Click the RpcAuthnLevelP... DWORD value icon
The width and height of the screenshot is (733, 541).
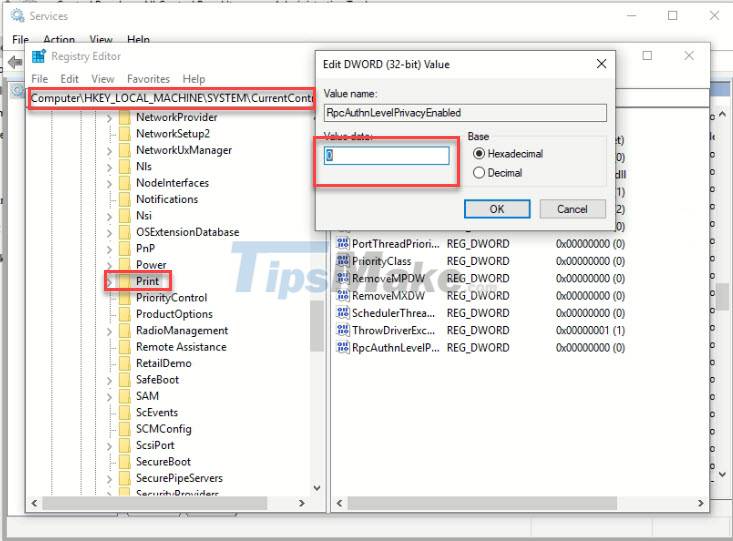pyautogui.click(x=342, y=348)
